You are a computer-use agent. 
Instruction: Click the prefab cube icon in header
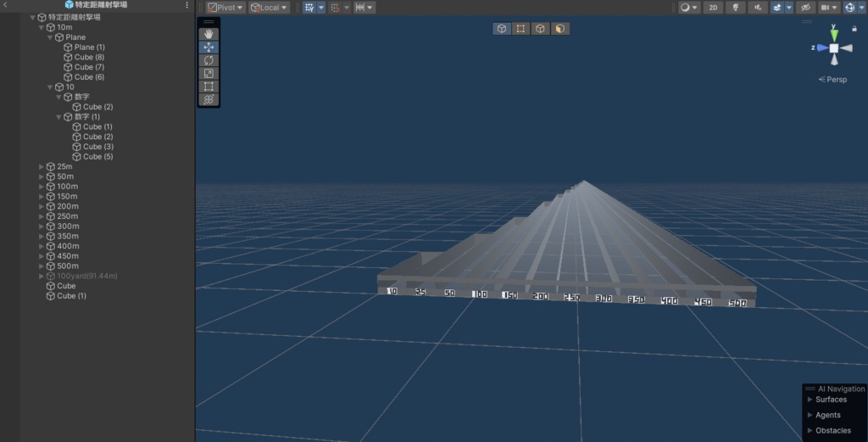(69, 4)
